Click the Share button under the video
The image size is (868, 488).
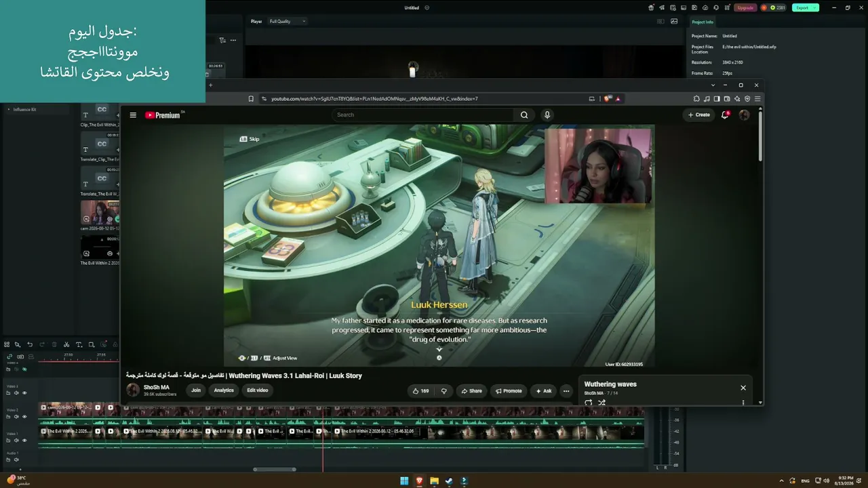click(x=471, y=391)
